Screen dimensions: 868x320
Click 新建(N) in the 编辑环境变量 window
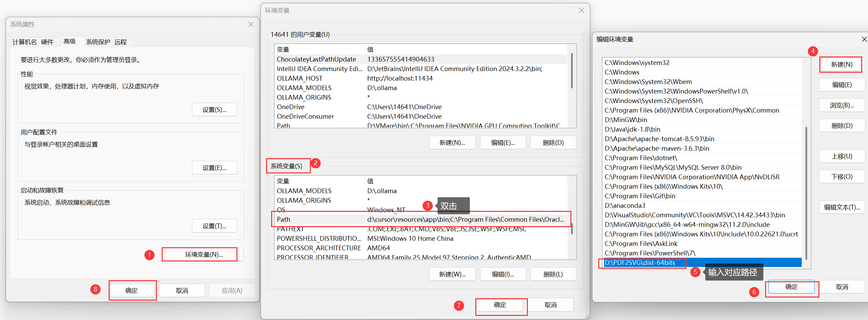842,64
